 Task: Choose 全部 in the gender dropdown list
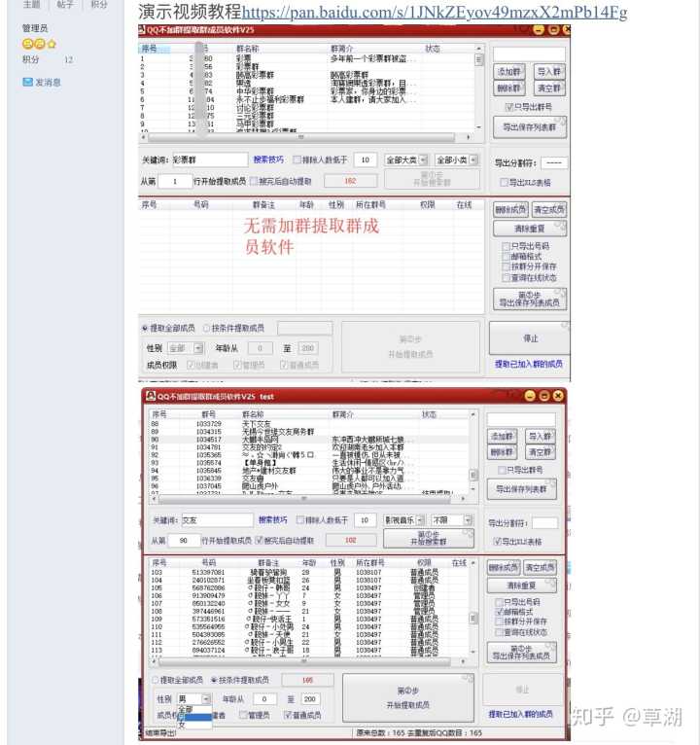(193, 709)
